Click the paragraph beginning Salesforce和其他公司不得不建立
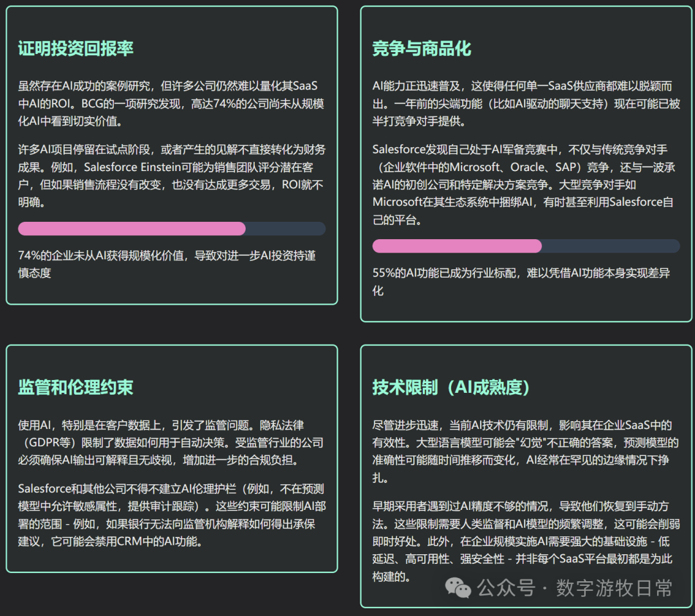This screenshot has height=616, width=695. click(x=171, y=514)
